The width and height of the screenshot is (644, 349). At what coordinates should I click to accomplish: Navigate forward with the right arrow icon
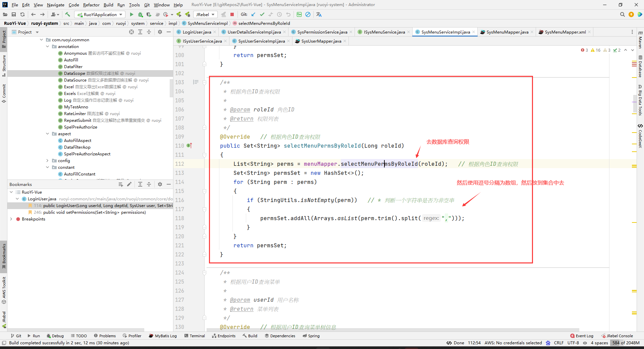42,14
